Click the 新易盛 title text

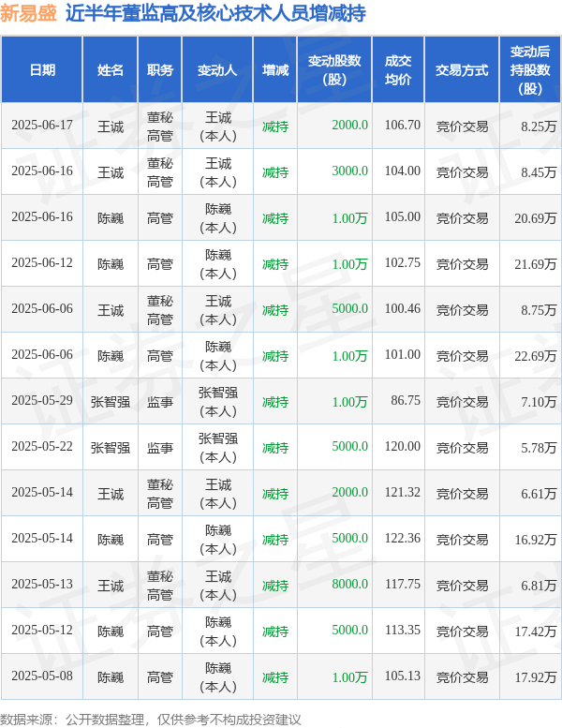point(28,13)
